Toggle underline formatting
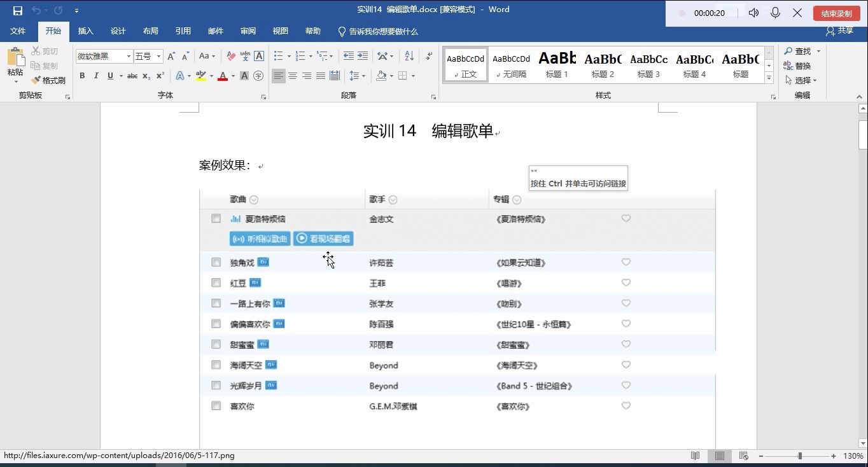Viewport: 868px width, 467px height. (x=109, y=76)
